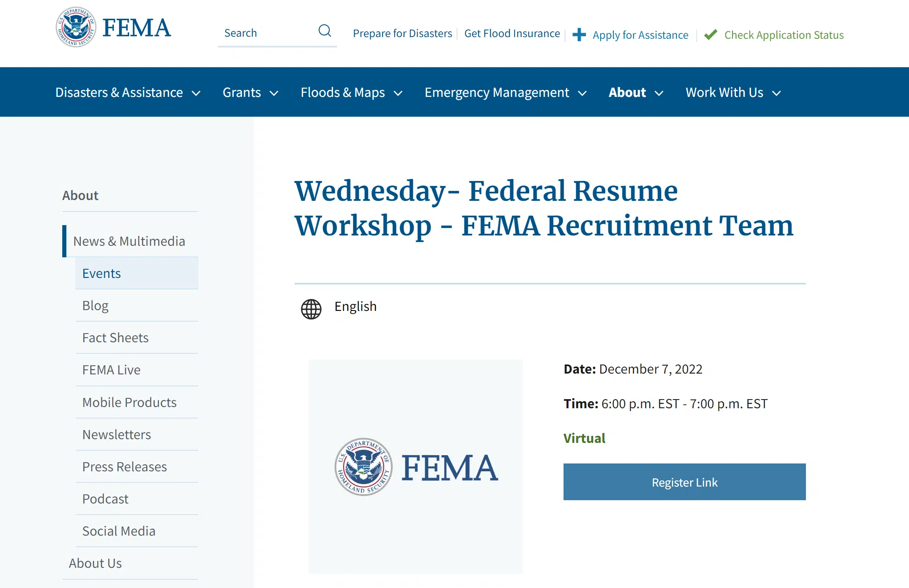Viewport: 909px width, 588px height.
Task: Expand the Disasters & Assistance chevron
Action: (x=196, y=93)
